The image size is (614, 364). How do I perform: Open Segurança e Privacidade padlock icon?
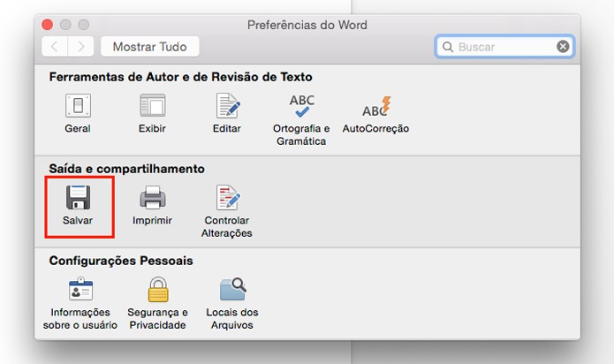click(158, 290)
